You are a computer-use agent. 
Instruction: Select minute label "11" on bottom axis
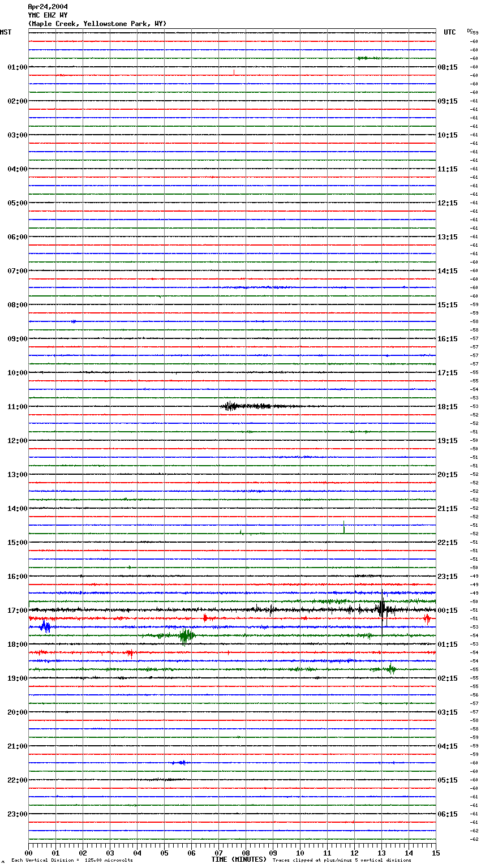(327, 853)
